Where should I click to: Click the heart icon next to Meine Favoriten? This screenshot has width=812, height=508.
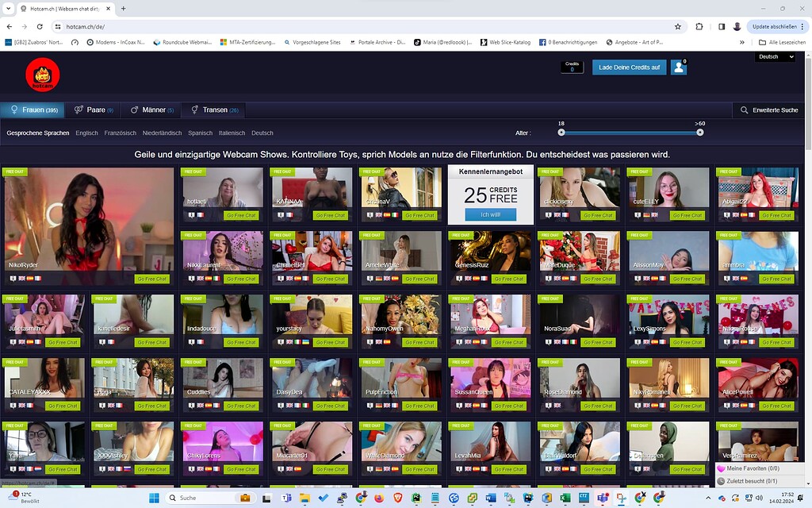pyautogui.click(x=721, y=468)
